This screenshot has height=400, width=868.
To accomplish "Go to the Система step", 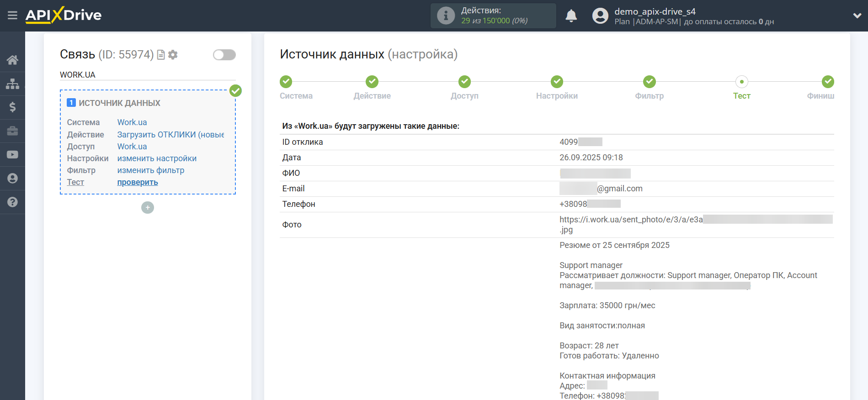I will point(286,82).
